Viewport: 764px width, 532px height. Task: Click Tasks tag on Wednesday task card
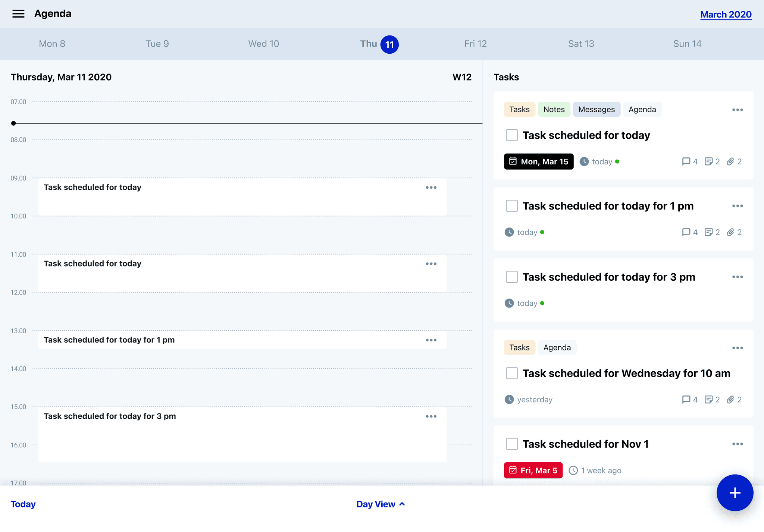(519, 347)
